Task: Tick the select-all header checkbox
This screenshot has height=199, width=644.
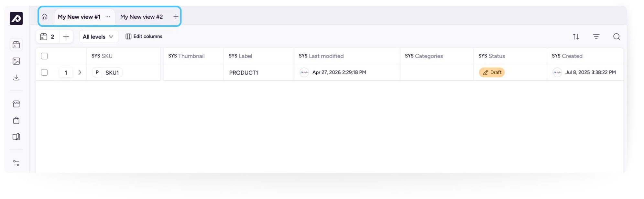Action: pyautogui.click(x=44, y=56)
